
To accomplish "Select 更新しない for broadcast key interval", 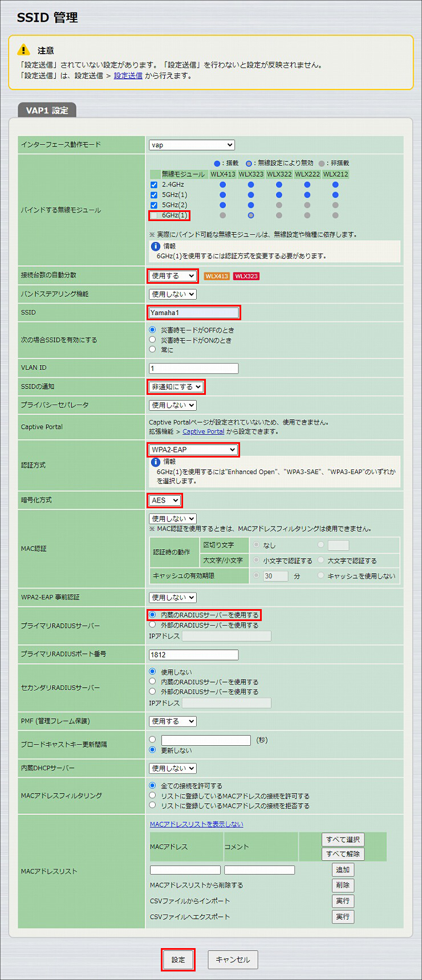I will point(152,750).
